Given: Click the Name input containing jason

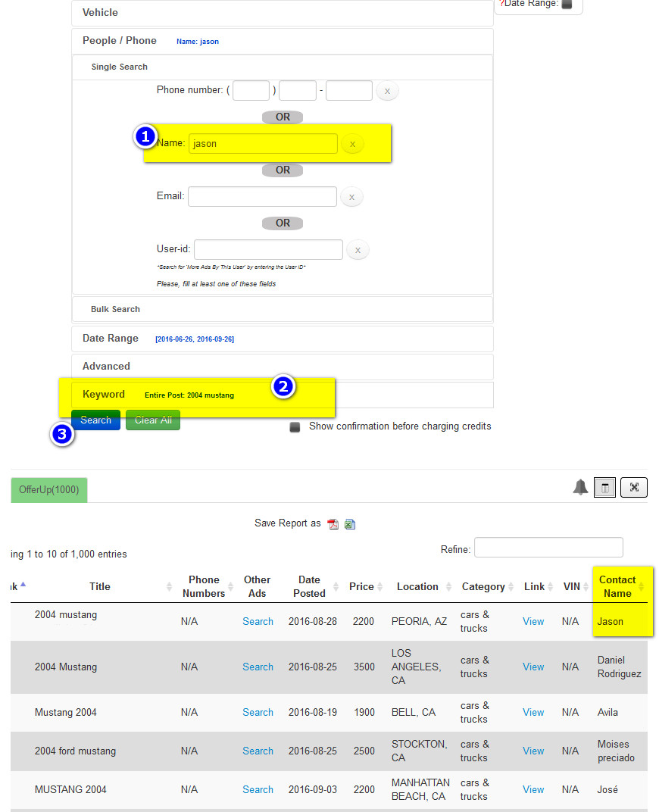Looking at the screenshot, I should [263, 143].
